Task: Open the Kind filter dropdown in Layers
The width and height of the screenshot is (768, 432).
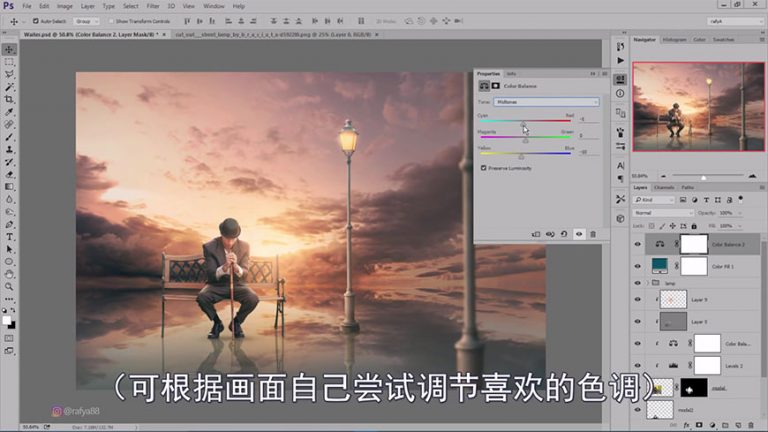Action: (654, 200)
